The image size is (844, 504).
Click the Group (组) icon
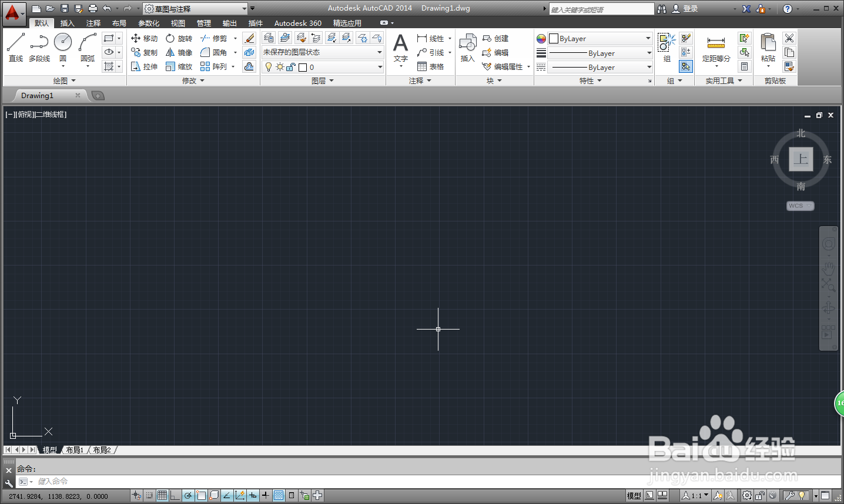(667, 47)
